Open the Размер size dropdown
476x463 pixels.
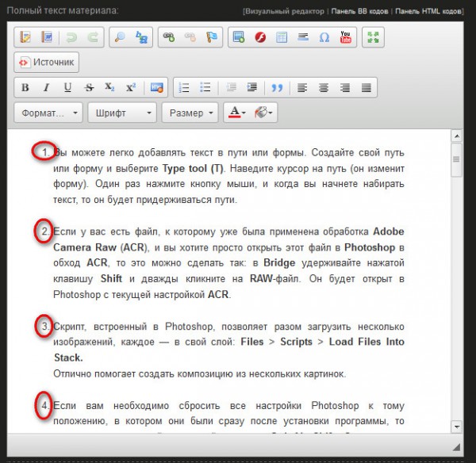(190, 113)
